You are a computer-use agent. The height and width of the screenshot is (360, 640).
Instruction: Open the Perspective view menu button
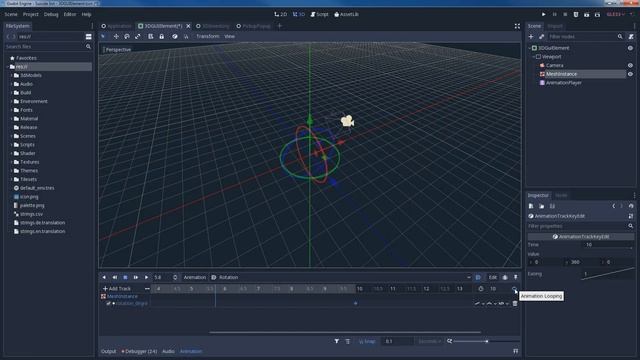(118, 49)
